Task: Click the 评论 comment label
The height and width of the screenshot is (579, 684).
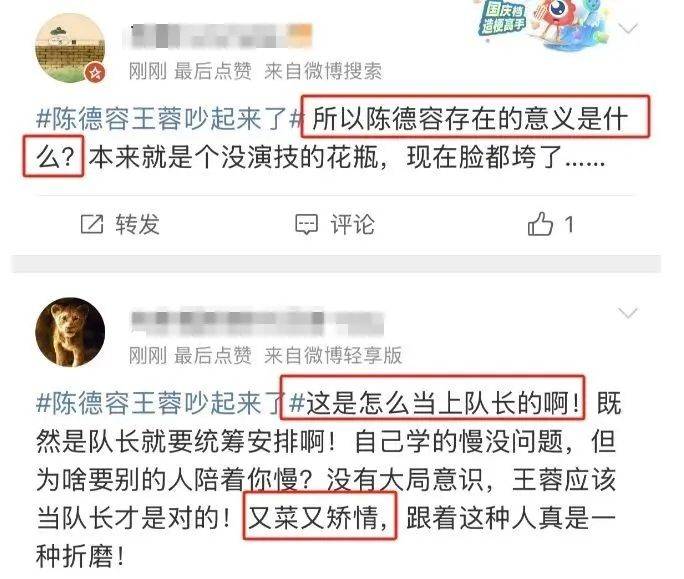Action: click(352, 225)
